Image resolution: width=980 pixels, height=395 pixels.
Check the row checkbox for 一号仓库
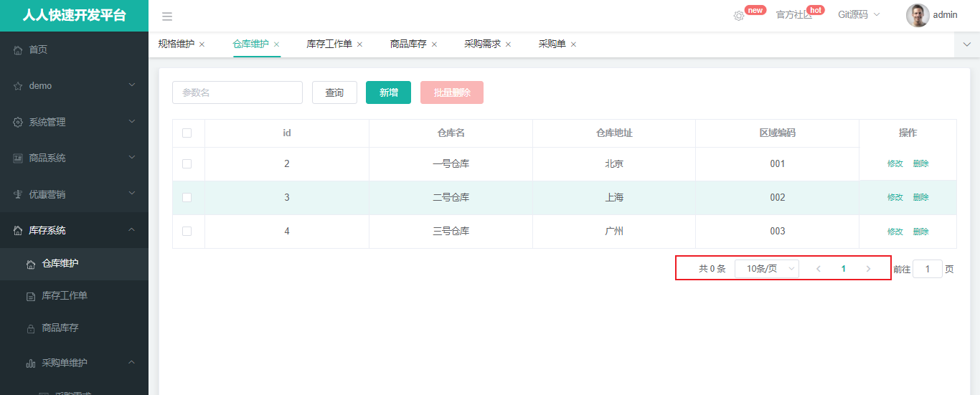pyautogui.click(x=187, y=163)
